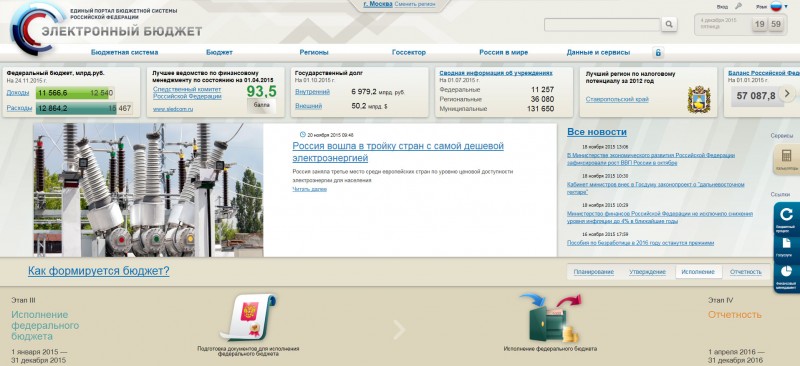Switch to the Отчетность tab
This screenshot has height=366, width=800.
point(745,272)
